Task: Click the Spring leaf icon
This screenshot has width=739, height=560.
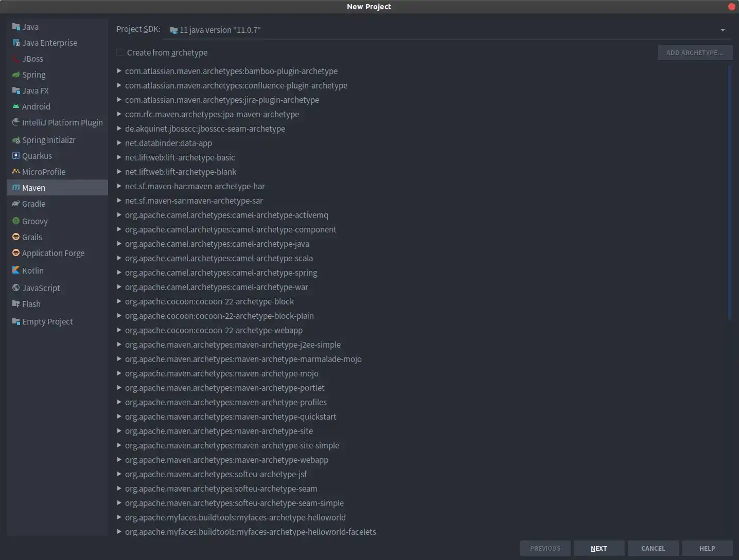Action: (x=16, y=75)
